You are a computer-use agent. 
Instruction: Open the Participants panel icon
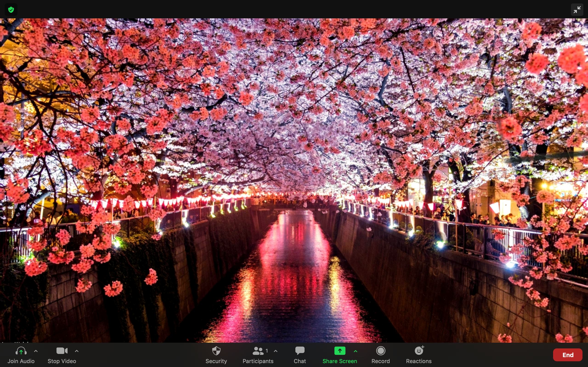[x=258, y=351]
